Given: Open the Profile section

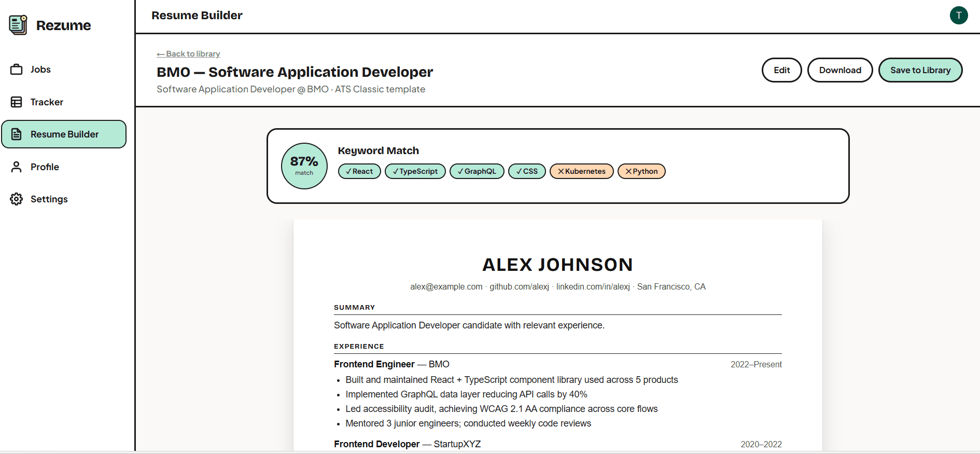Looking at the screenshot, I should click(64, 167).
